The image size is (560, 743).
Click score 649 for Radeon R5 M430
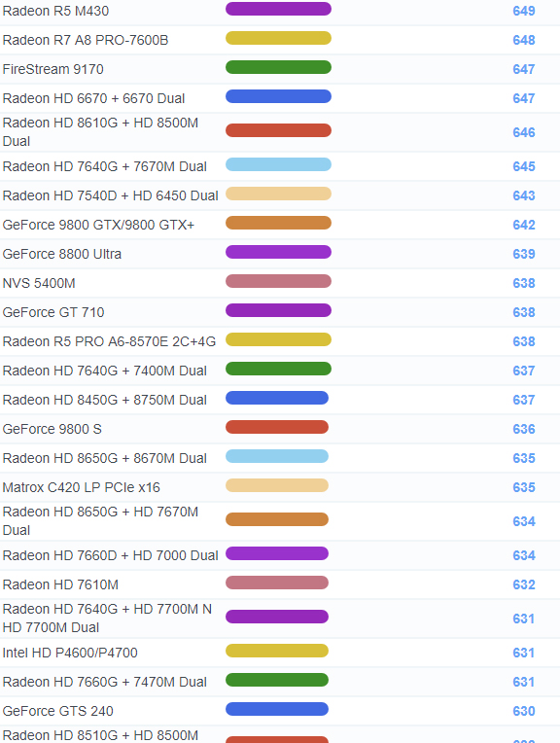pyautogui.click(x=524, y=11)
